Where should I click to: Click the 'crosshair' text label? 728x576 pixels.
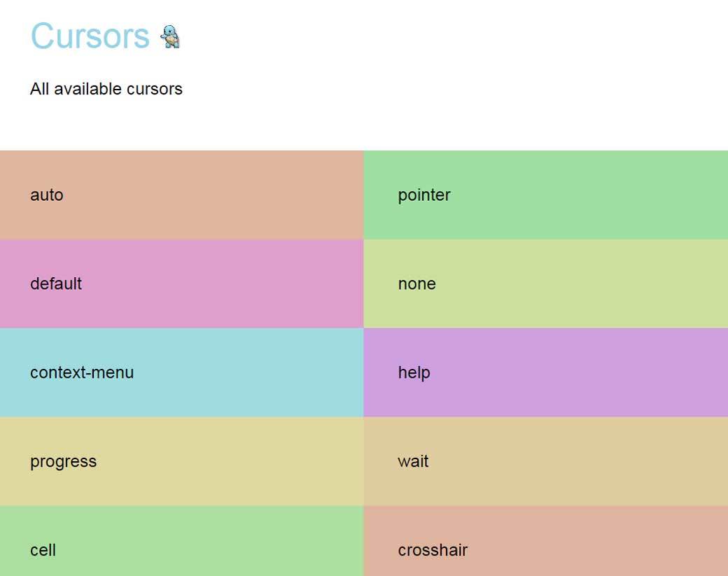[x=433, y=550]
